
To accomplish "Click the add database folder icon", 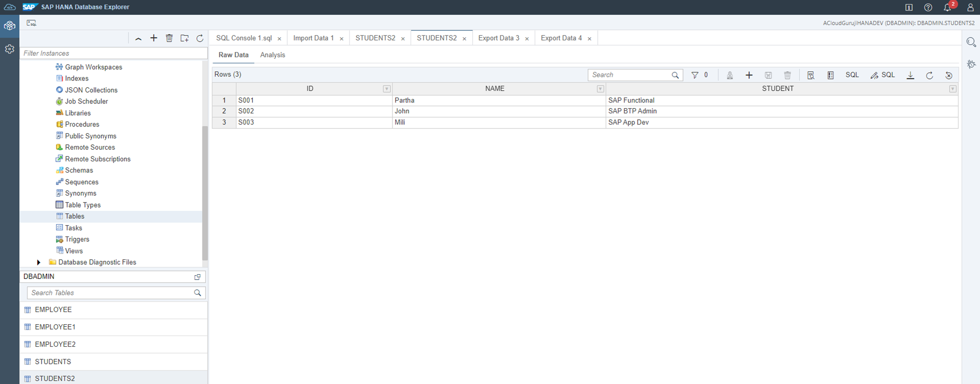I will [184, 38].
